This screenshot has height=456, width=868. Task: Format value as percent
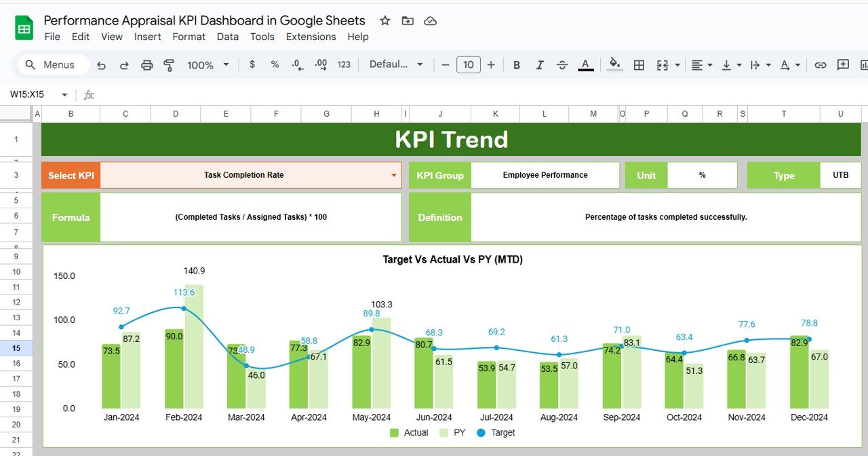274,64
